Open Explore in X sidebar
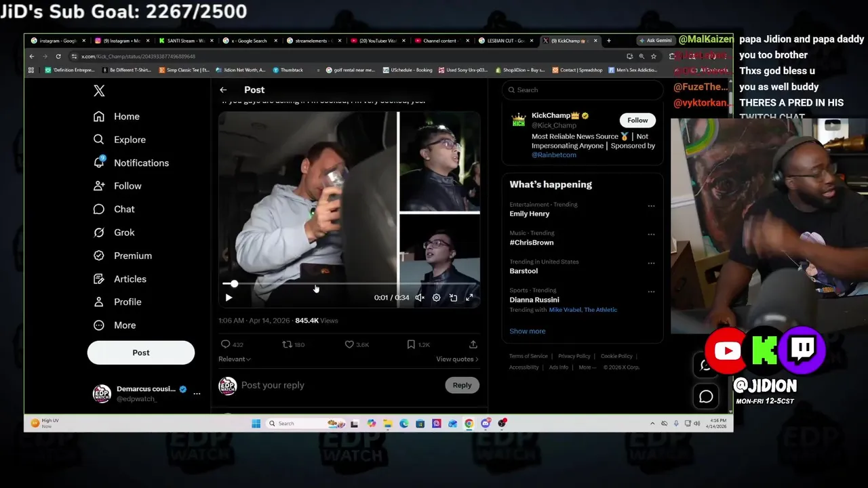Viewport: 868px width, 488px height. pyautogui.click(x=120, y=140)
